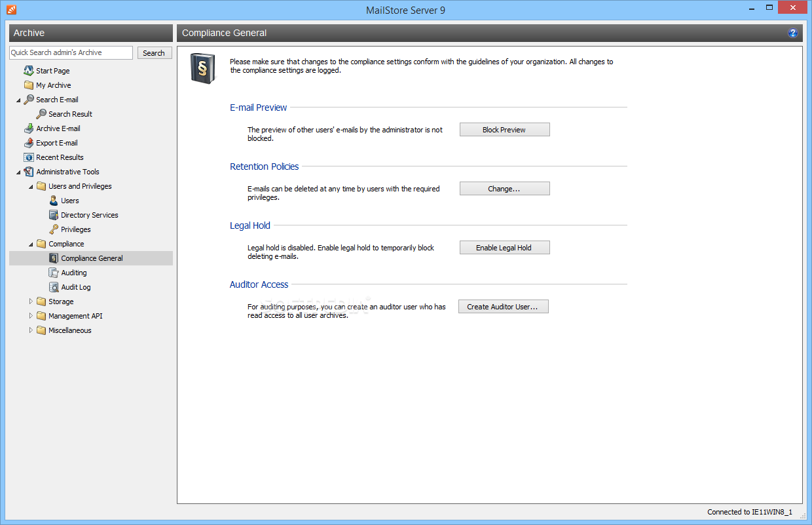The image size is (812, 525).
Task: Open the Directory Services icon
Action: 54,215
